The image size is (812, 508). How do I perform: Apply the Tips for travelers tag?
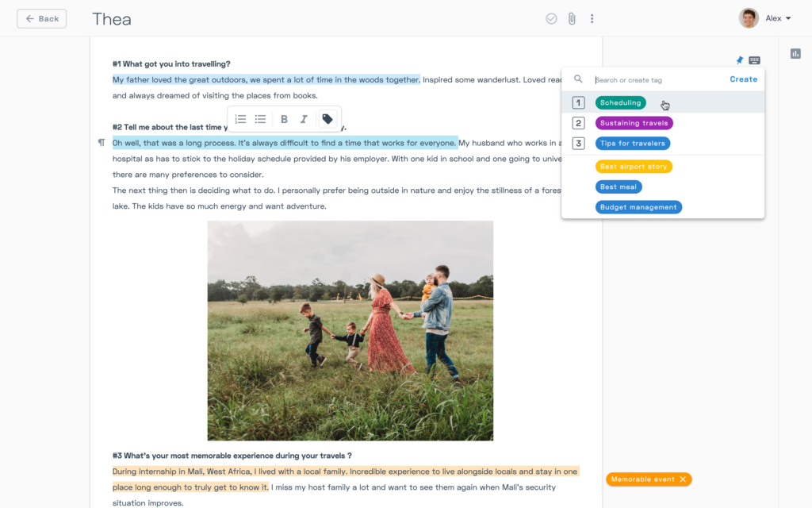click(632, 143)
